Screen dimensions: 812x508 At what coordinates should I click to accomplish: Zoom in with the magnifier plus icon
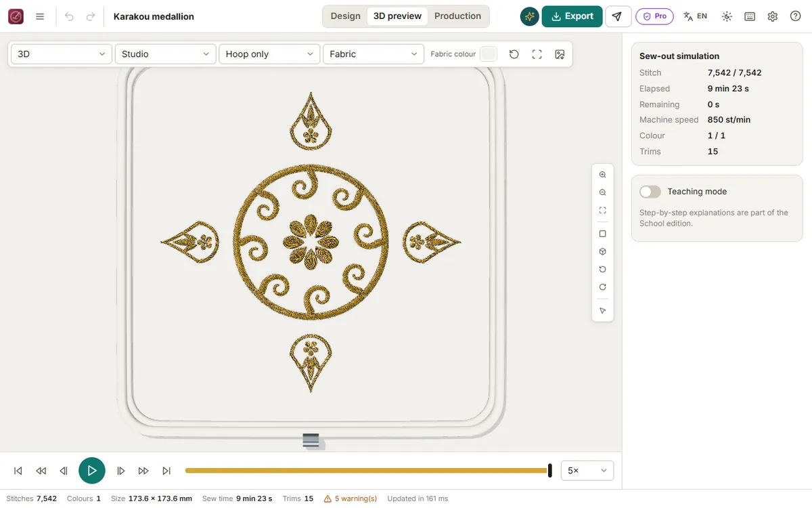(603, 175)
